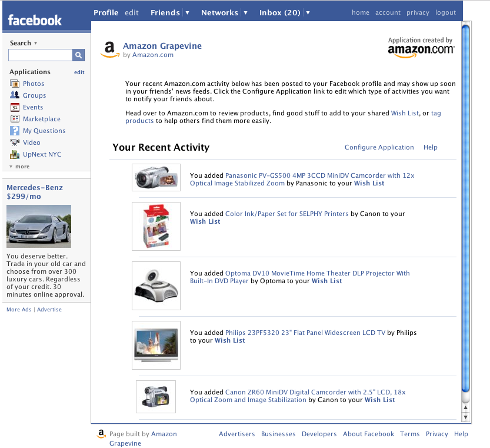Open About Facebook footer link
The width and height of the screenshot is (490, 448).
tap(368, 434)
